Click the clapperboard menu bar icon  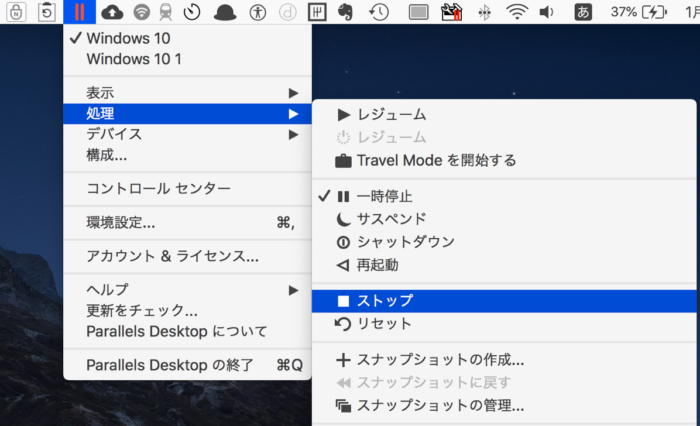451,12
